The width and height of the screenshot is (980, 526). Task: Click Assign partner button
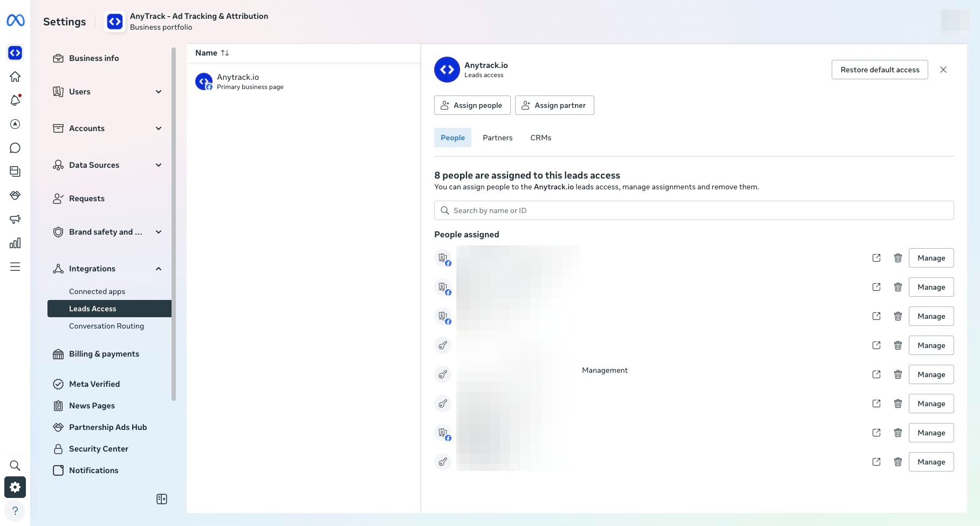point(554,105)
